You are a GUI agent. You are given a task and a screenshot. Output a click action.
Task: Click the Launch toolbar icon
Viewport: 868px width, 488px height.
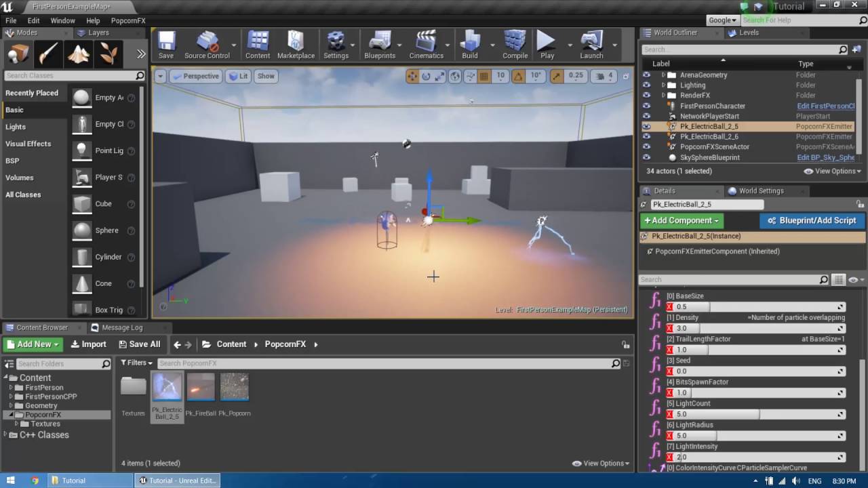click(x=591, y=45)
